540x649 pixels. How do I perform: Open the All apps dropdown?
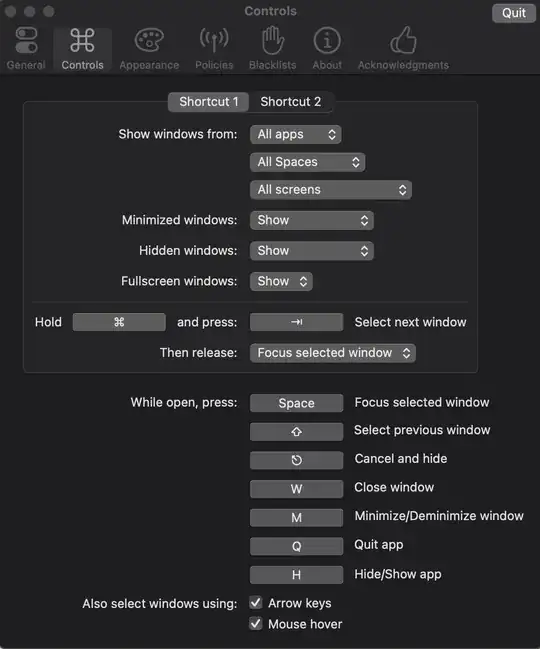(295, 135)
